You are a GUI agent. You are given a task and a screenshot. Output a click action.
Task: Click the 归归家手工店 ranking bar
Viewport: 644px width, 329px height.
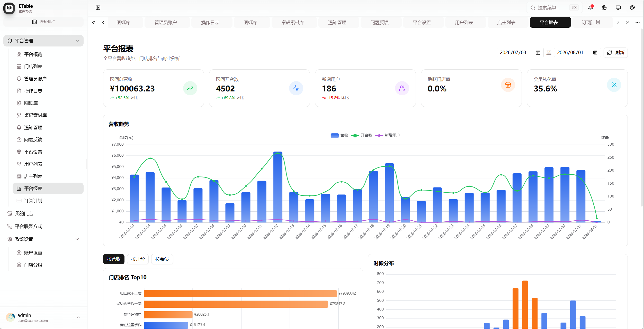click(240, 293)
